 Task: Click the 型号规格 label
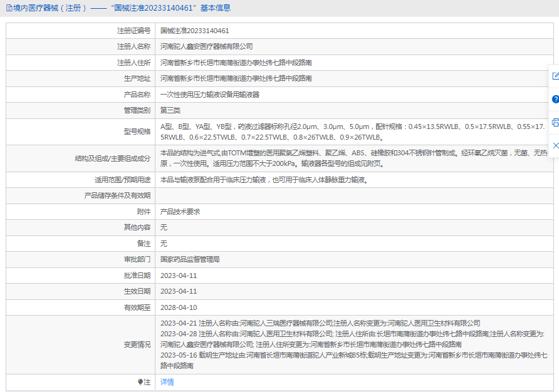[137, 132]
